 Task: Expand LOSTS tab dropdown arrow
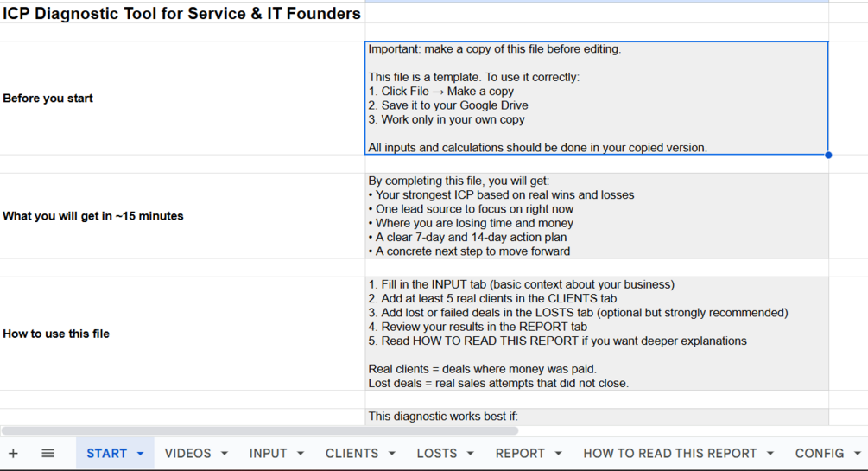pyautogui.click(x=471, y=453)
